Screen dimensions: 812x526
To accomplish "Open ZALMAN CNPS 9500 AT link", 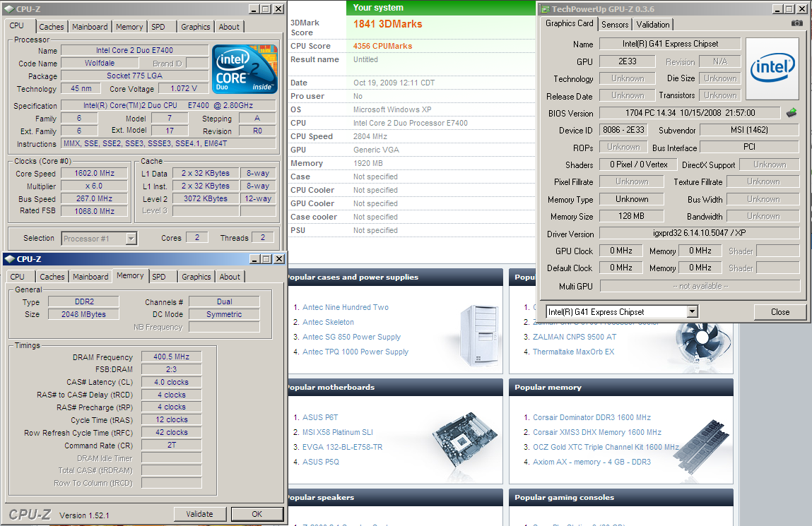I will [575, 337].
